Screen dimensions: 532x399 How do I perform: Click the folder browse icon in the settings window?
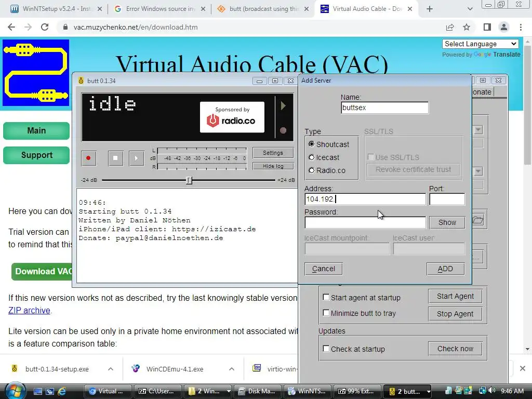[x=478, y=220]
